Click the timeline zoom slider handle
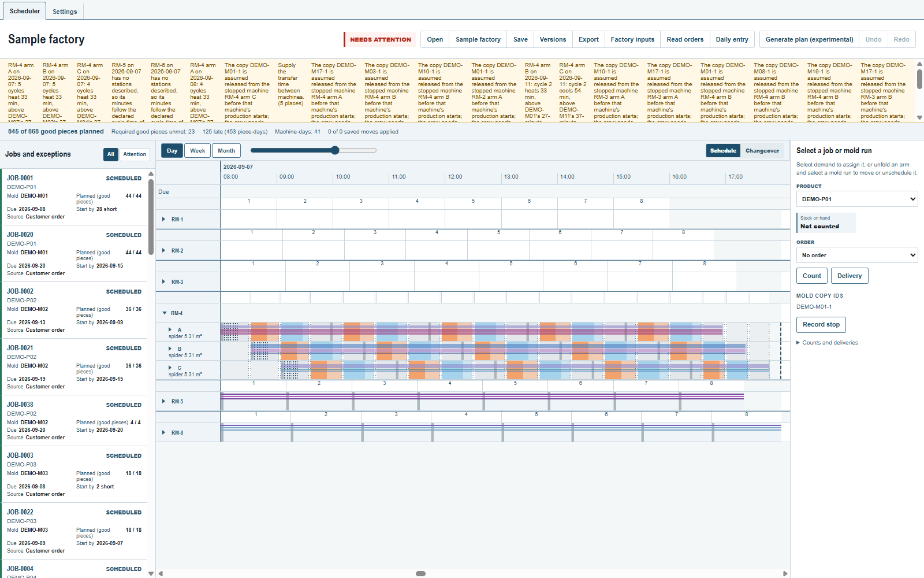This screenshot has width=924, height=578. [x=335, y=150]
